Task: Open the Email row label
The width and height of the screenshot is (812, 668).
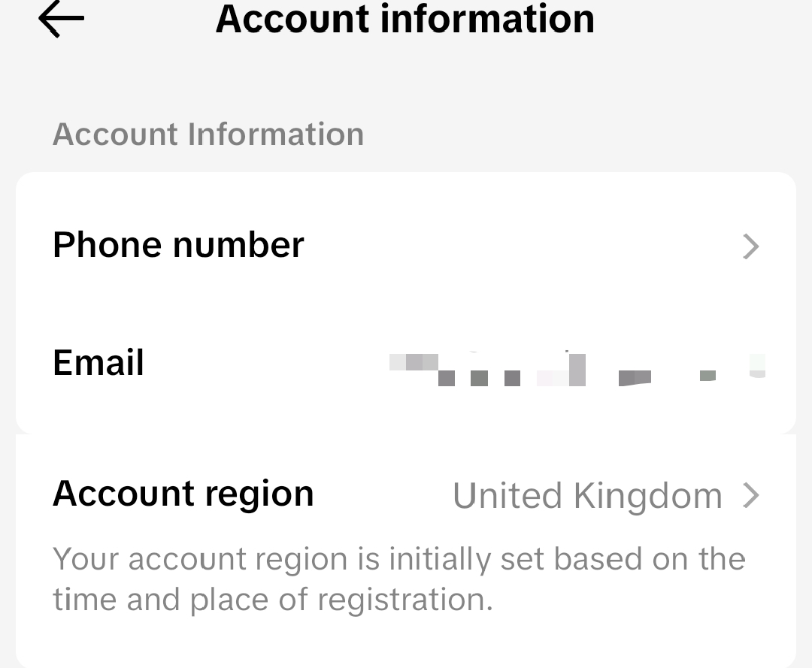Action: tap(98, 363)
